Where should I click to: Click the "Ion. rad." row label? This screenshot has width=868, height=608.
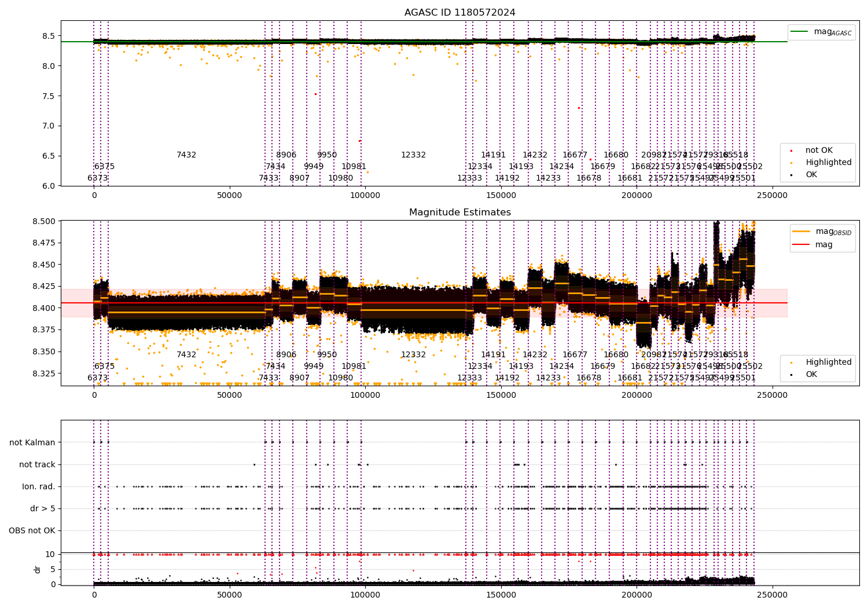[39, 487]
